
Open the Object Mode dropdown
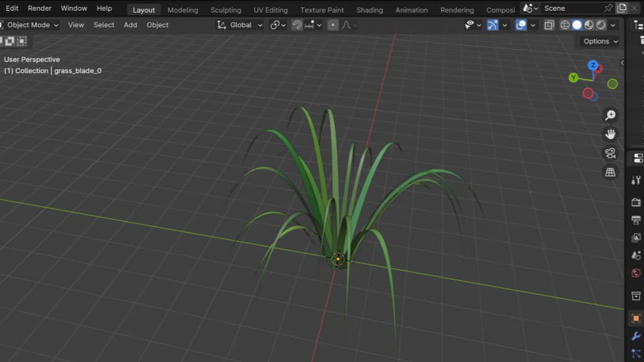point(30,25)
